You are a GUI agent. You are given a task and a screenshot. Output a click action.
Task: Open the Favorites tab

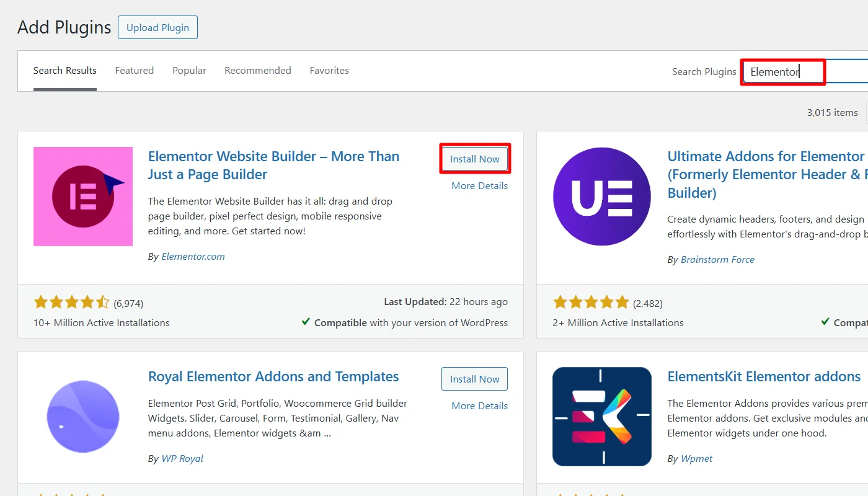[x=329, y=71]
